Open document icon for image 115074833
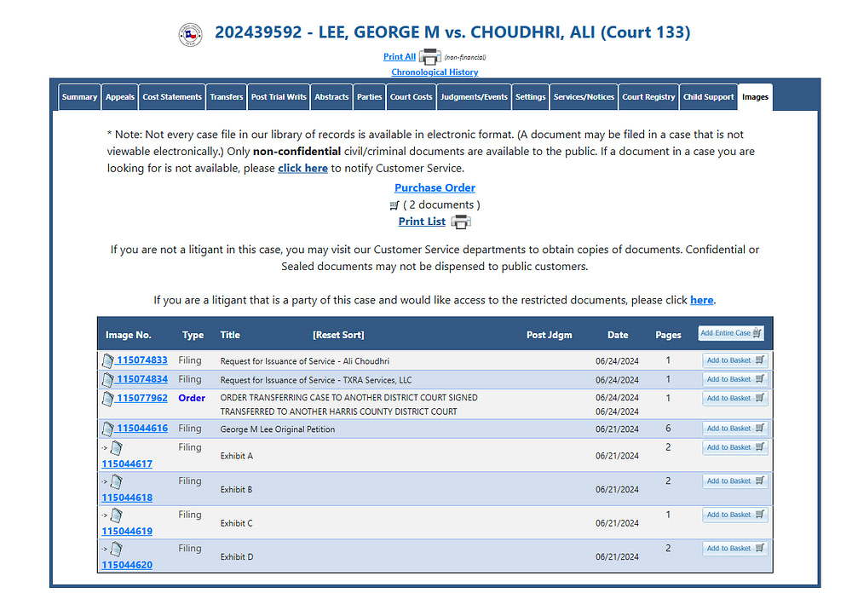 [x=107, y=360]
